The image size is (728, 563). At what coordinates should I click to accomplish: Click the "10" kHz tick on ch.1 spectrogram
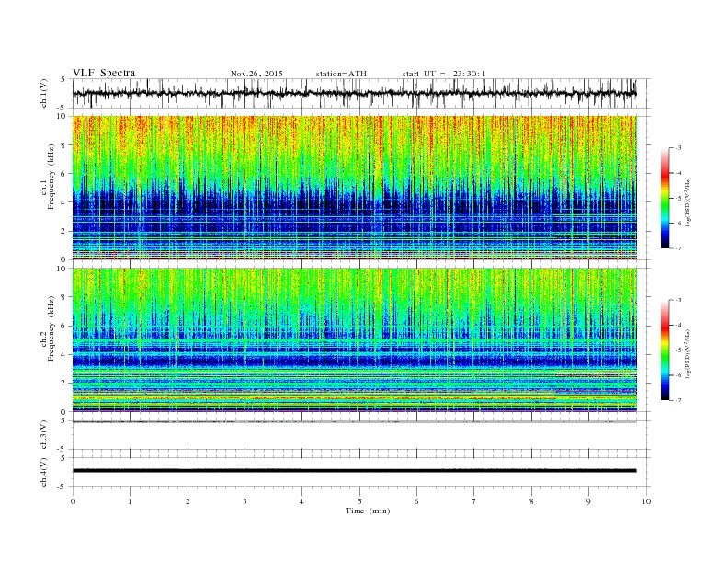(x=63, y=116)
